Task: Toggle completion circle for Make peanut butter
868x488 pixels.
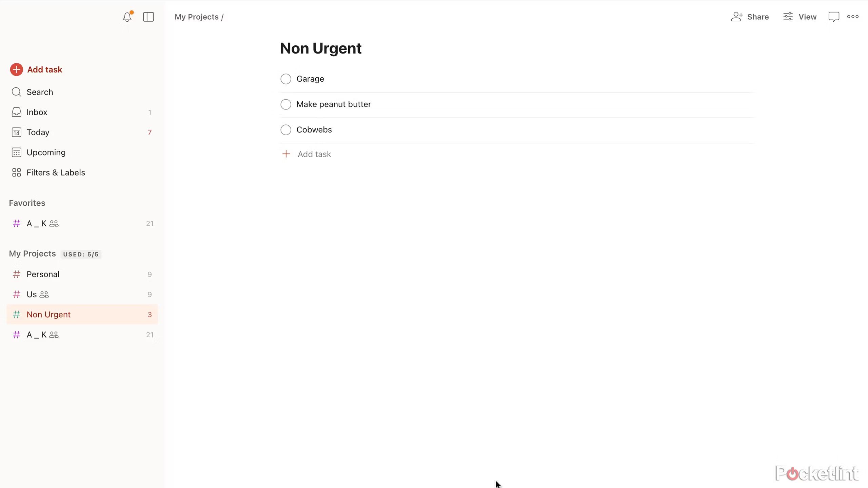Action: click(x=285, y=104)
